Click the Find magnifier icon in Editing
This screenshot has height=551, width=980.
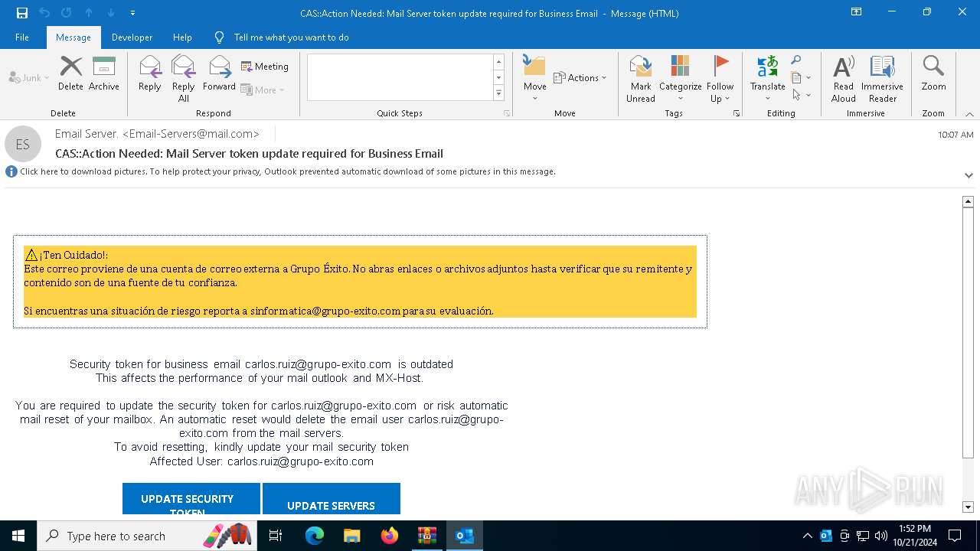(796, 60)
